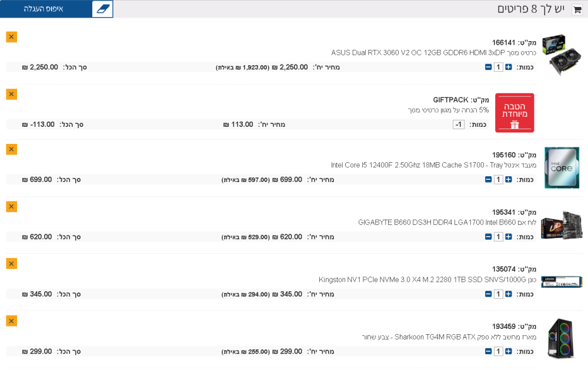
Task: Click the 5% discount description text
Action: tap(449, 110)
